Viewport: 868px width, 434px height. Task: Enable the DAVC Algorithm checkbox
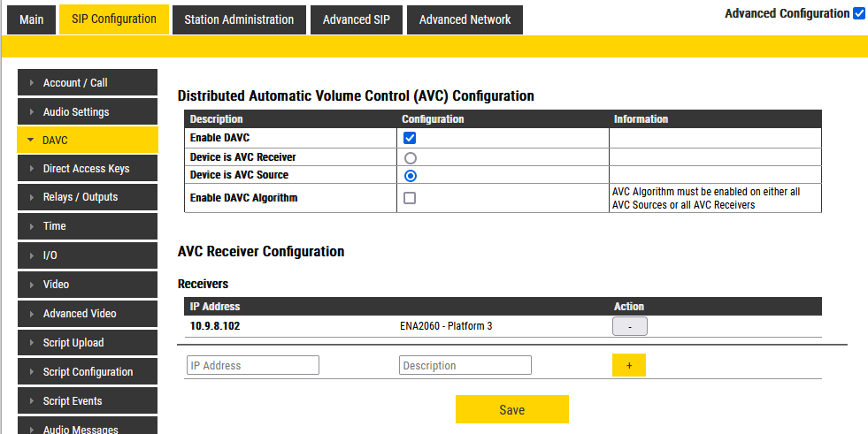(410, 198)
